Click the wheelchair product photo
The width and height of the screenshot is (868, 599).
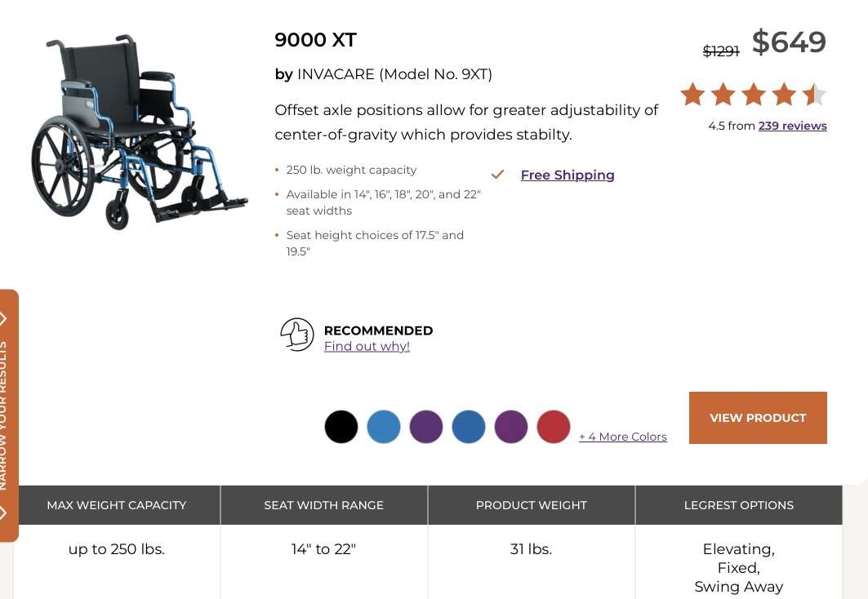click(x=139, y=131)
